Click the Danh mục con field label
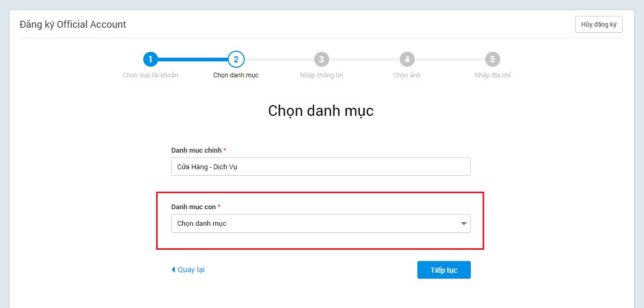 point(193,207)
